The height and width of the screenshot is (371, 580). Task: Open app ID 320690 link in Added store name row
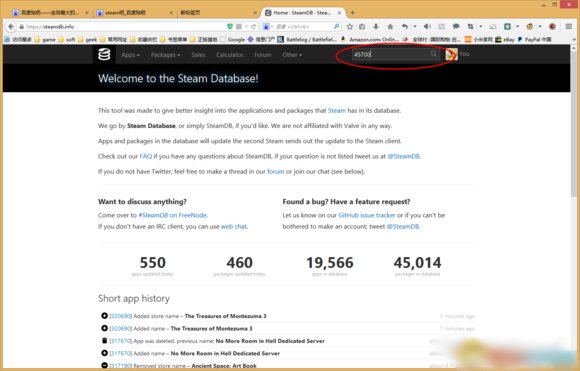click(121, 316)
